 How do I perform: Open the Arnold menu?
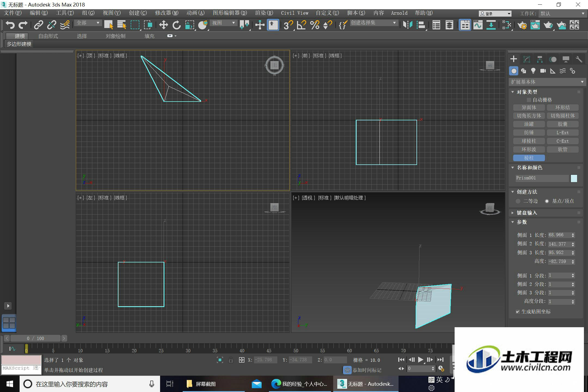pyautogui.click(x=399, y=13)
